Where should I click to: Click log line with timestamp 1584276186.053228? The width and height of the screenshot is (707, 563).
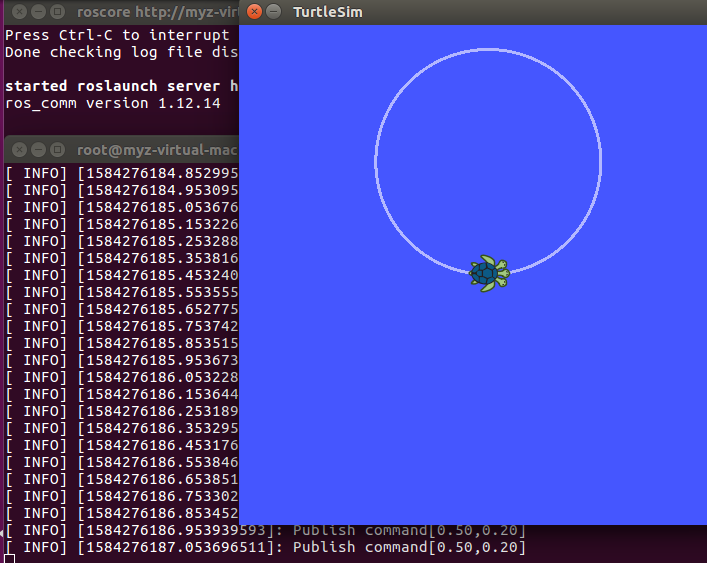pos(122,377)
